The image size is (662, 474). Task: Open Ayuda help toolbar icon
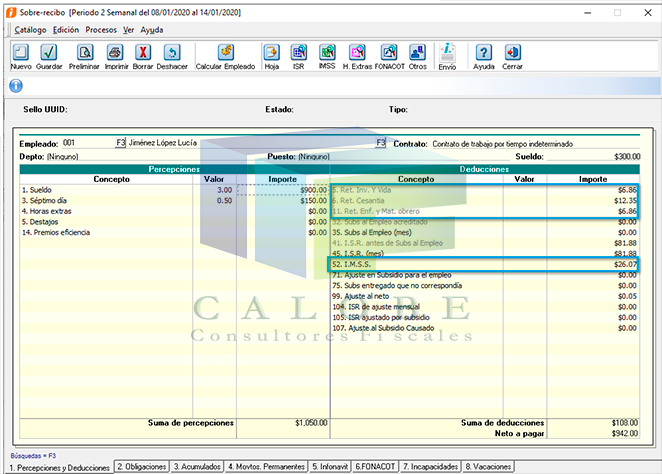[483, 57]
